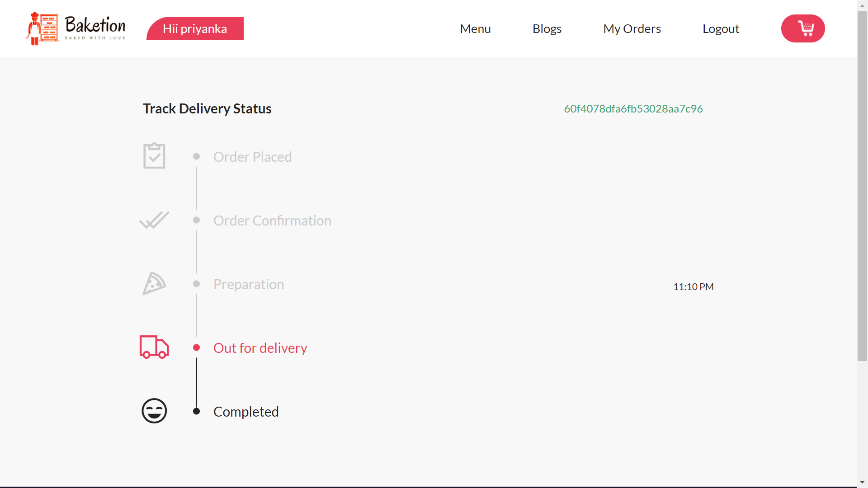
Task: Click the 11:10 PM timestamp text
Action: coord(693,286)
